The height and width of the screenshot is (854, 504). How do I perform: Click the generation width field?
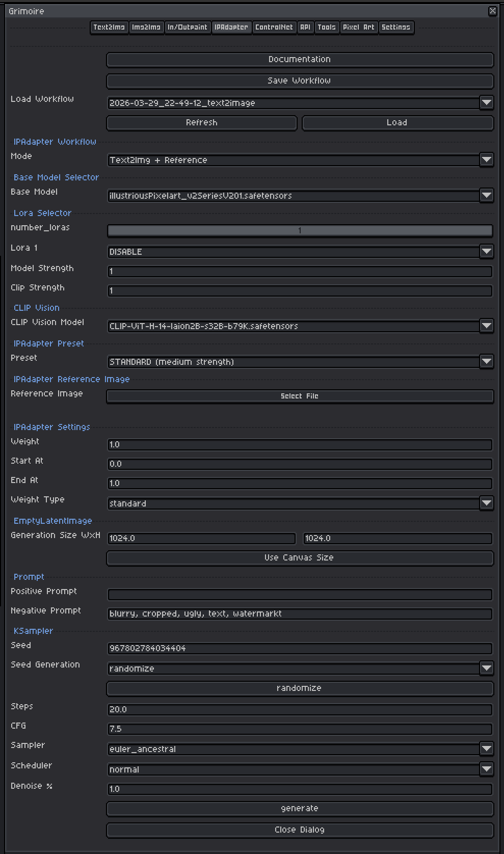click(x=202, y=539)
